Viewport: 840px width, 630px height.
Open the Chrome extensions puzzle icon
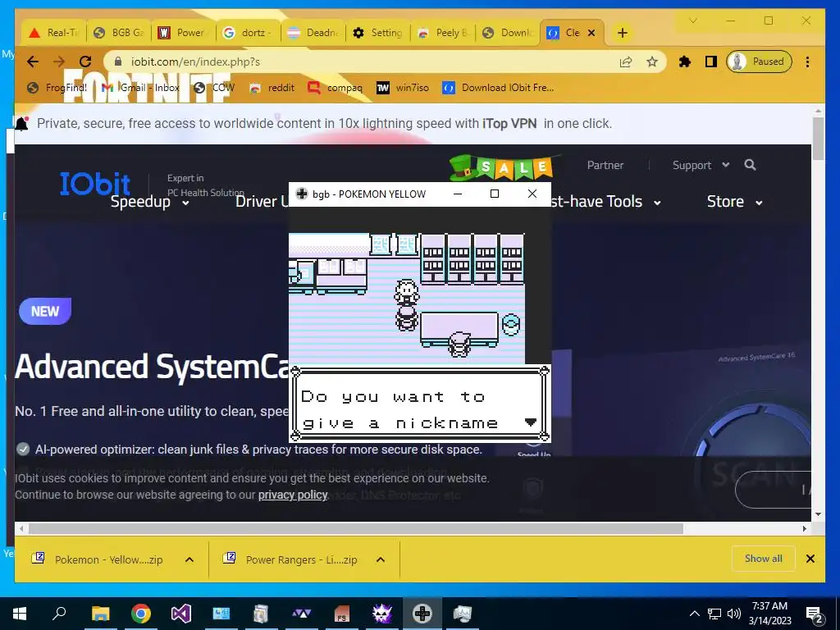(685, 62)
